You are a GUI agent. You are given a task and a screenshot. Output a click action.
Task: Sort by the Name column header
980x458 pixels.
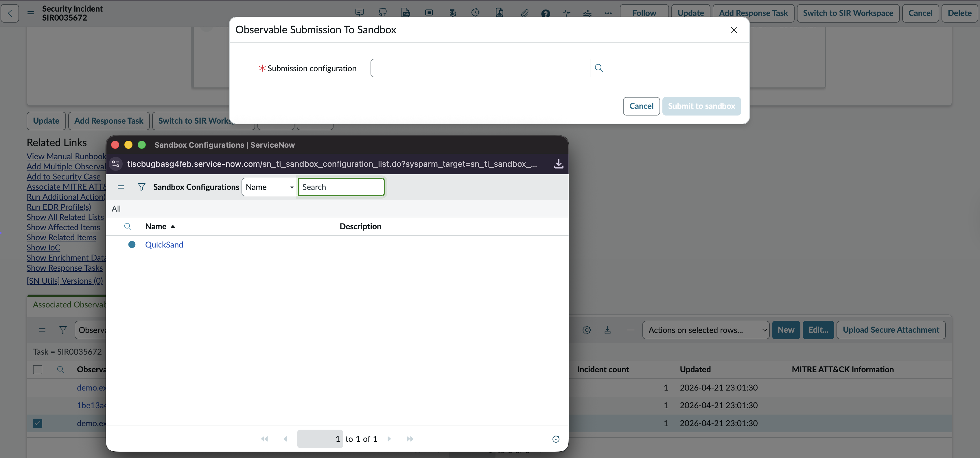coord(156,226)
